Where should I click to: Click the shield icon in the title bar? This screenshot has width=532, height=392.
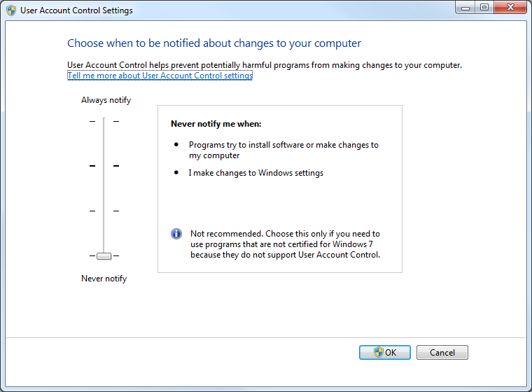11,10
